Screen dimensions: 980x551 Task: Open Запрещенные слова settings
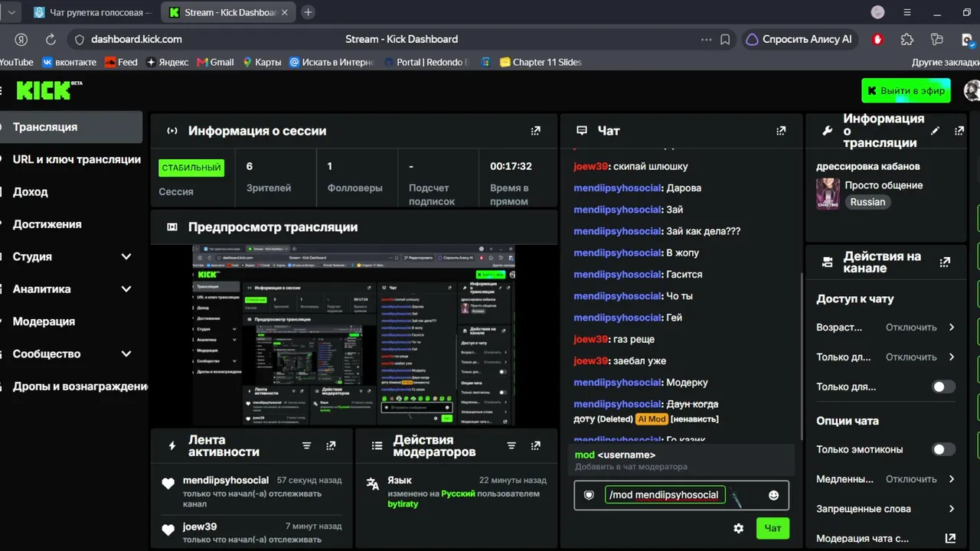point(887,509)
